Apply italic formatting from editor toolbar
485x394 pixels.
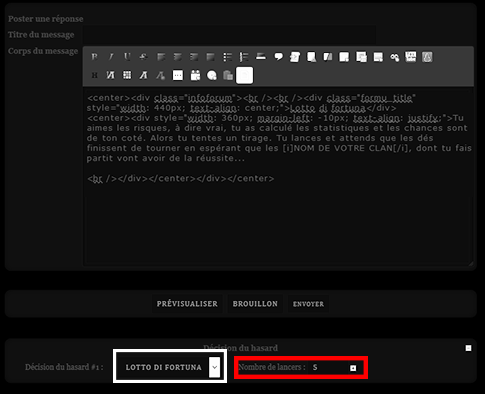(x=111, y=57)
